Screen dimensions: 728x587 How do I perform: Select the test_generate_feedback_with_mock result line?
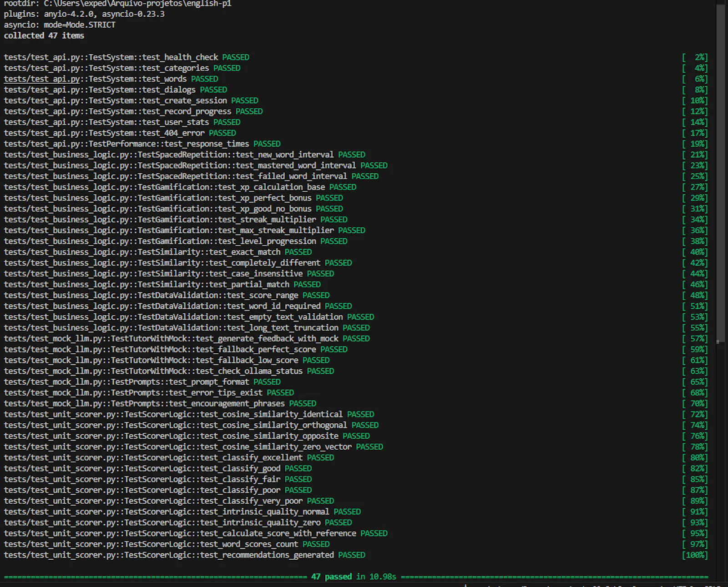tap(187, 339)
